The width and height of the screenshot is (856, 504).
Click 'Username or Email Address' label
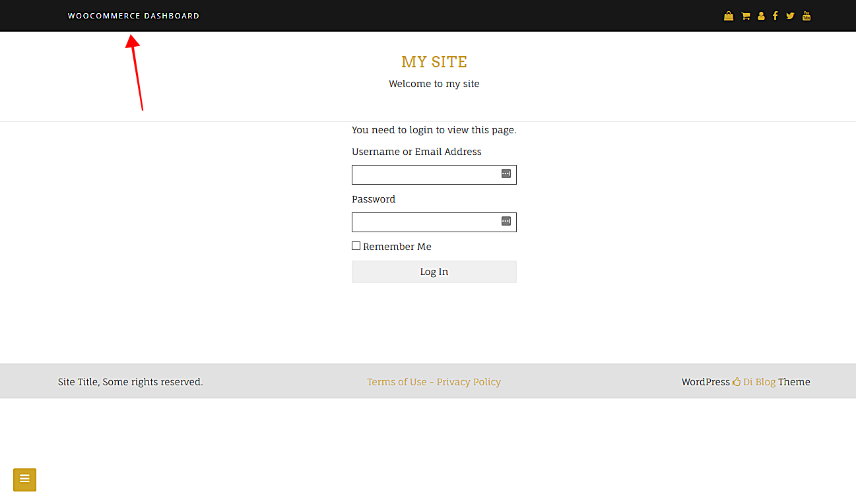416,152
